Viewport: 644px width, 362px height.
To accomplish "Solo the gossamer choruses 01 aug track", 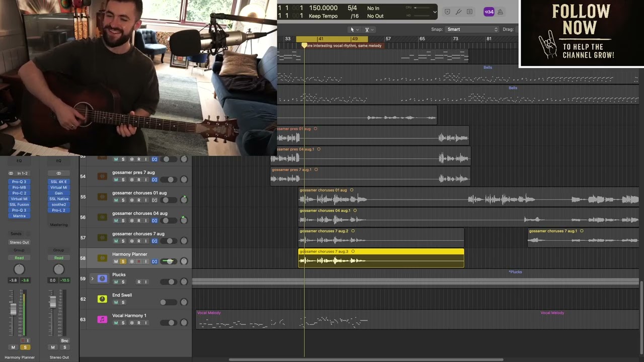I will pyautogui.click(x=123, y=200).
